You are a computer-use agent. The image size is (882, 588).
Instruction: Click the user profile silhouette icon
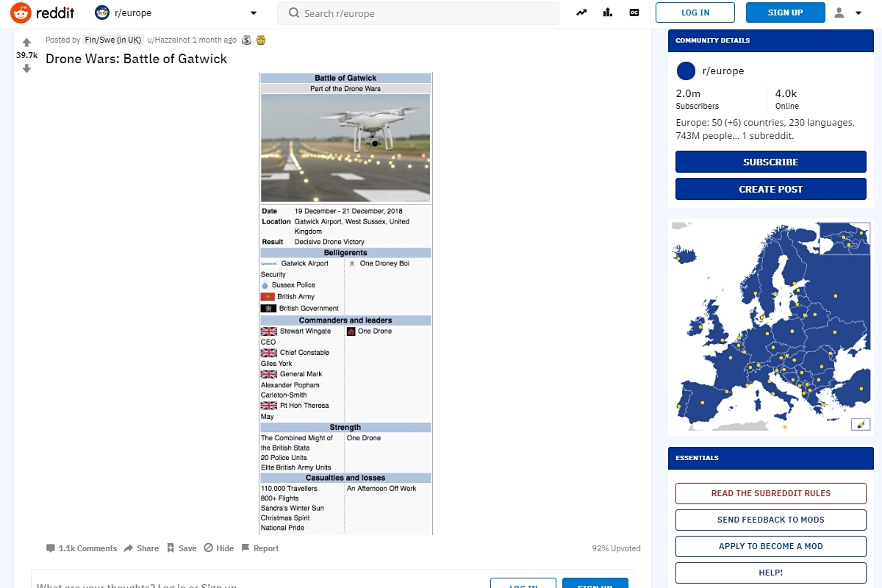[x=839, y=12]
